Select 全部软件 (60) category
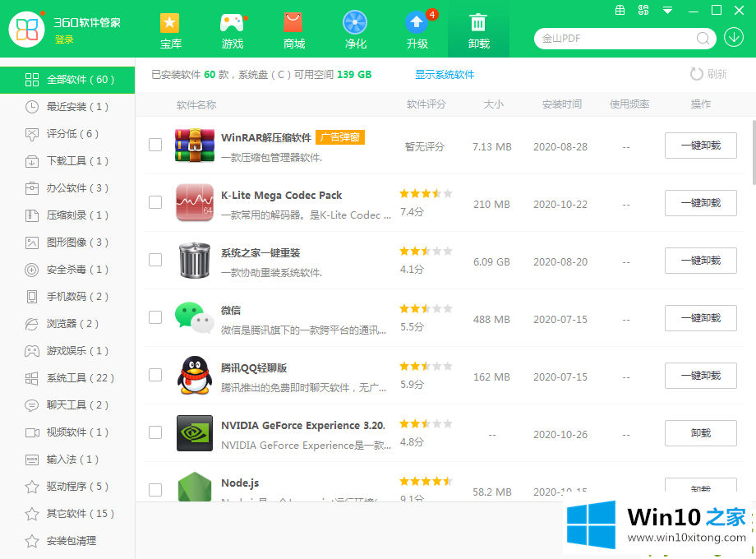Image resolution: width=756 pixels, height=559 pixels. [x=67, y=80]
